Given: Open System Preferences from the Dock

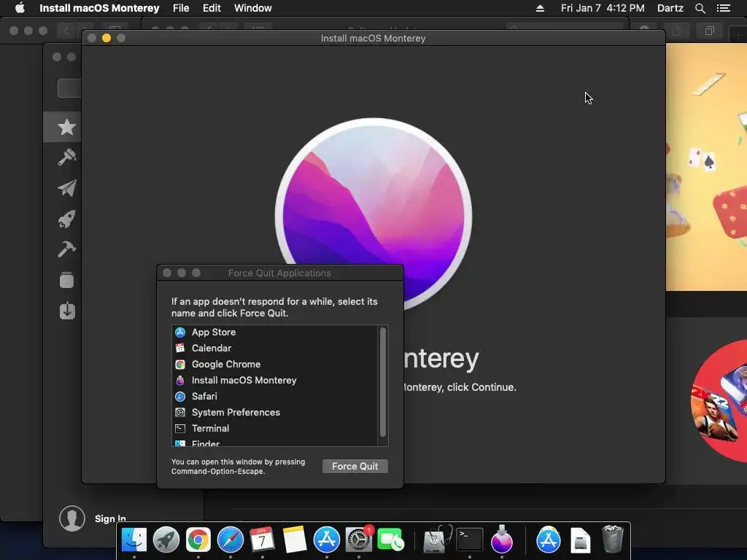Looking at the screenshot, I should tap(358, 540).
